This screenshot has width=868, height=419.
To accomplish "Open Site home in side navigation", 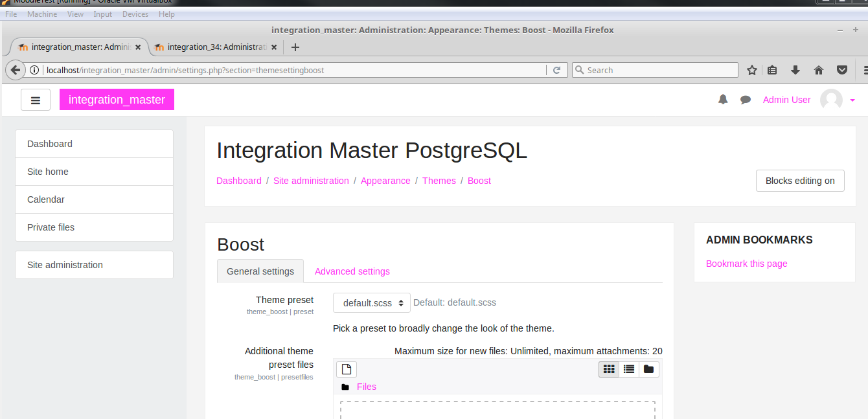I will 94,172.
